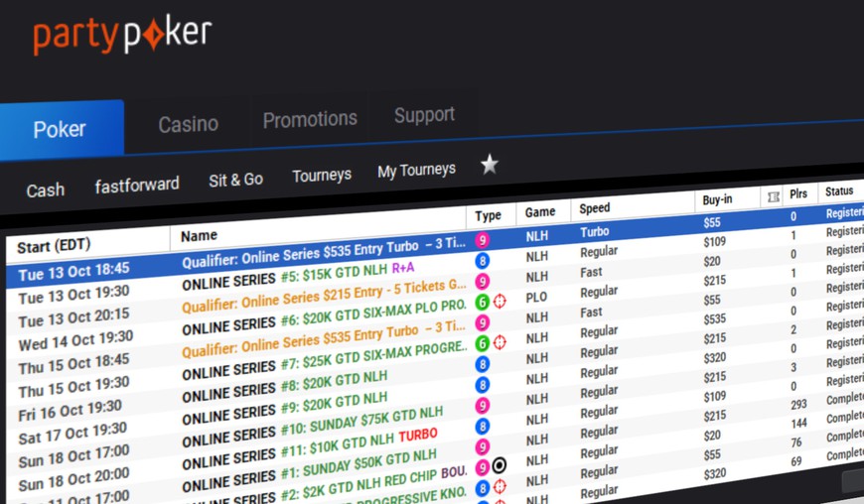Click the pink 9 icon for Online Series #10
The width and height of the screenshot is (864, 504).
[x=482, y=406]
